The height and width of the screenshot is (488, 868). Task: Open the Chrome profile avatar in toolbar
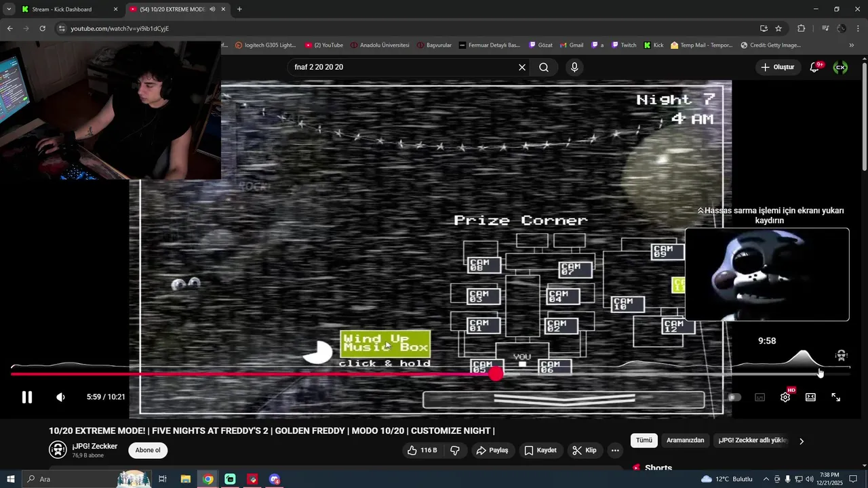[x=842, y=28]
